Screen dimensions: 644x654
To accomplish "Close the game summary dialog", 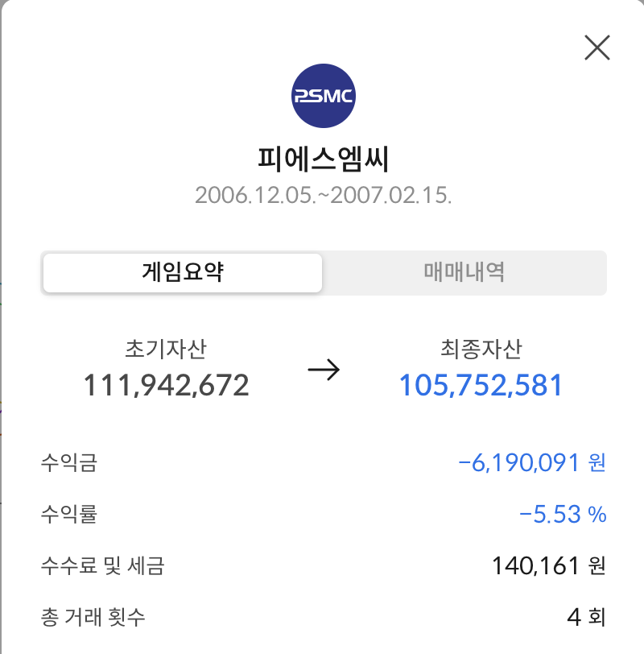I will pos(597,48).
